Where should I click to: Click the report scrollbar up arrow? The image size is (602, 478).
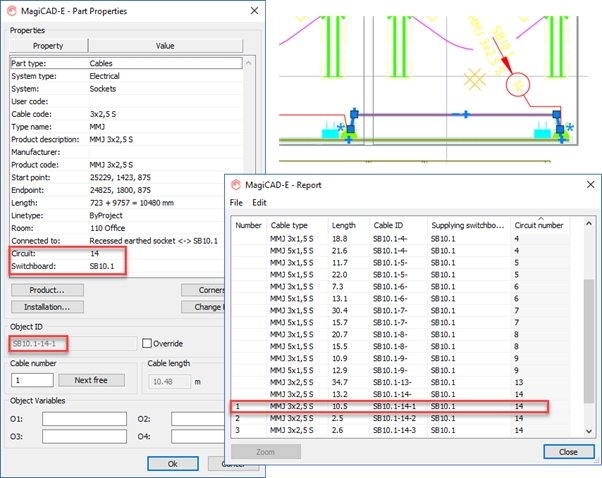[589, 223]
